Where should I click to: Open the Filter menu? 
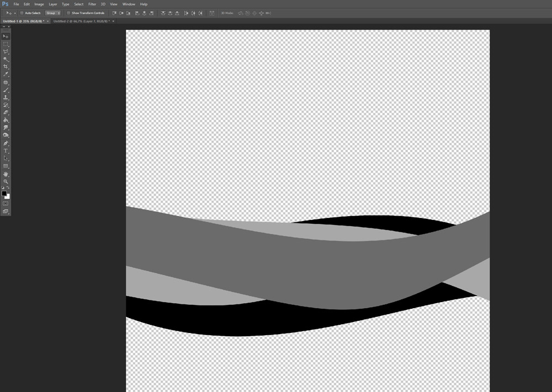point(92,4)
